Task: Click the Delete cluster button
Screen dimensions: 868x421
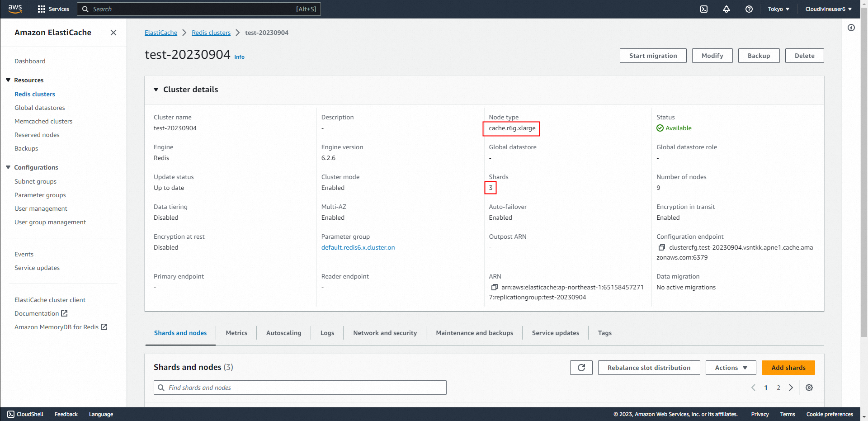Action: click(805, 56)
